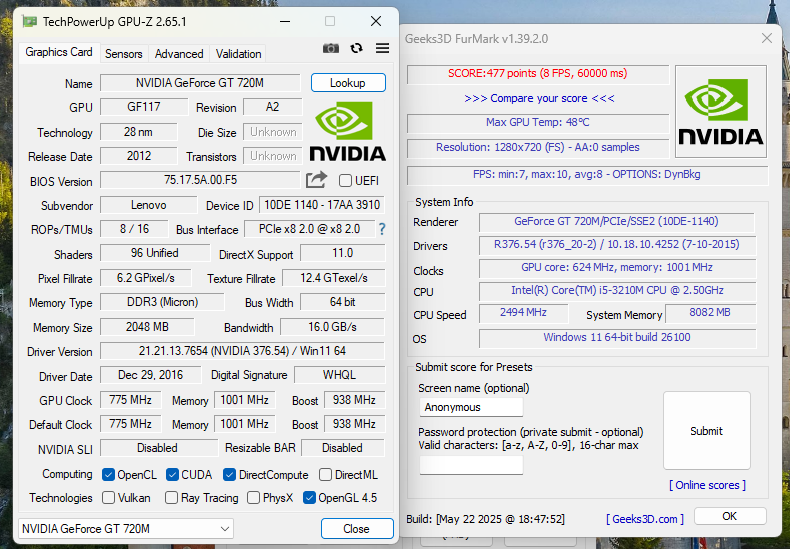Image resolution: width=790 pixels, height=549 pixels.
Task: Click the Screen name field with Anonymous
Action: (471, 407)
